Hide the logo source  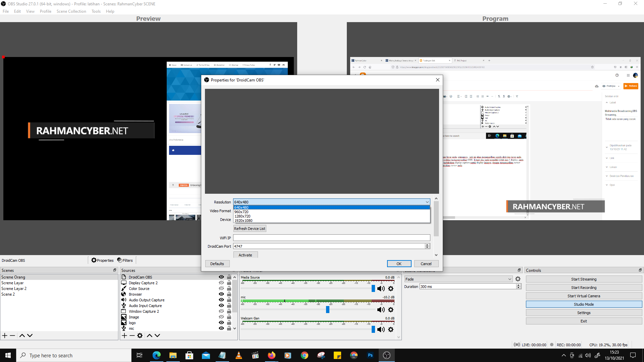pyautogui.click(x=221, y=323)
